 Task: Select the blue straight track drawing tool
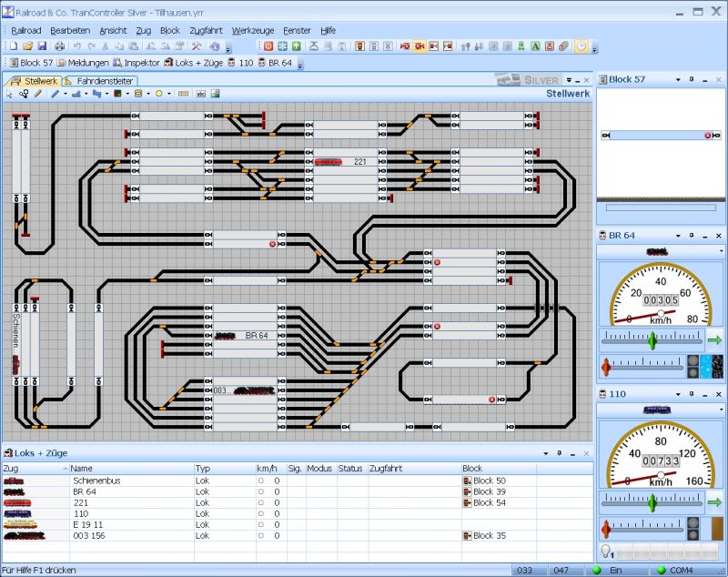(x=55, y=94)
